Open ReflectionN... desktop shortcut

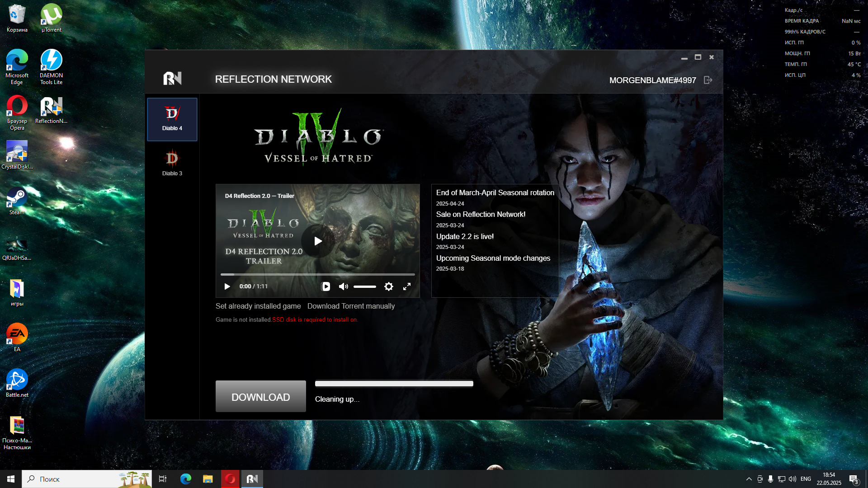52,110
